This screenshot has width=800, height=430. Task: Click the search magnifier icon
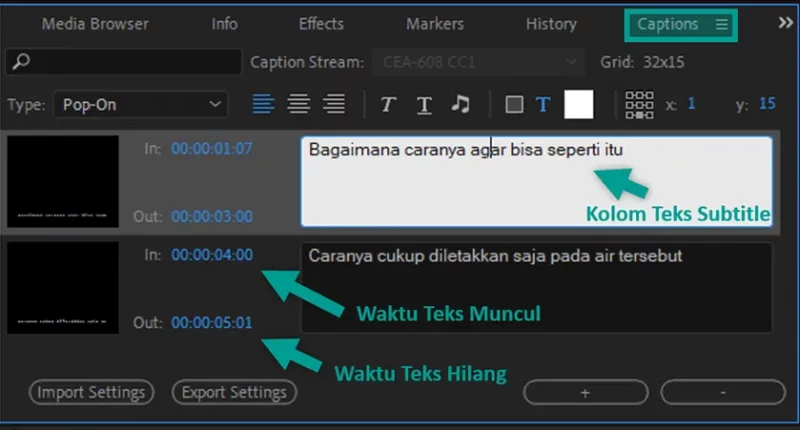tap(21, 62)
